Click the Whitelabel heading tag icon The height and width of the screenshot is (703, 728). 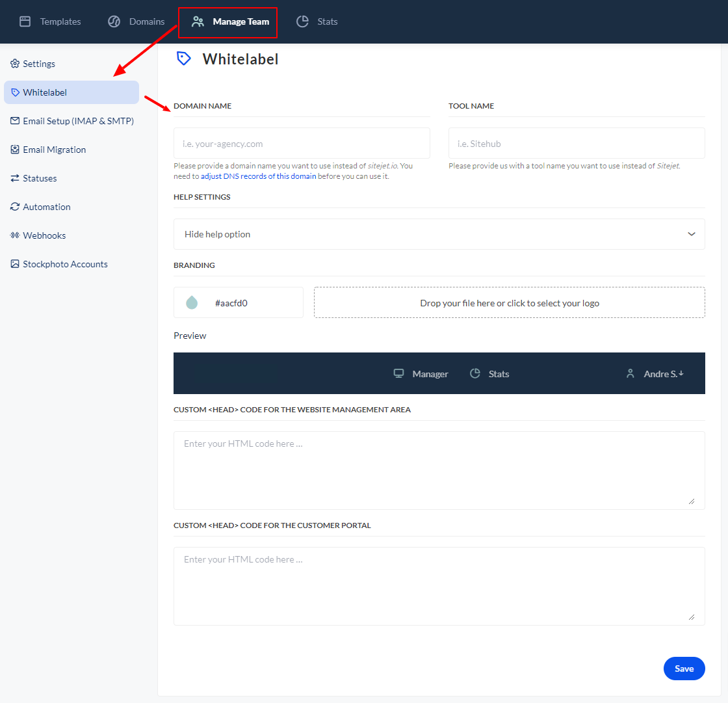184,59
